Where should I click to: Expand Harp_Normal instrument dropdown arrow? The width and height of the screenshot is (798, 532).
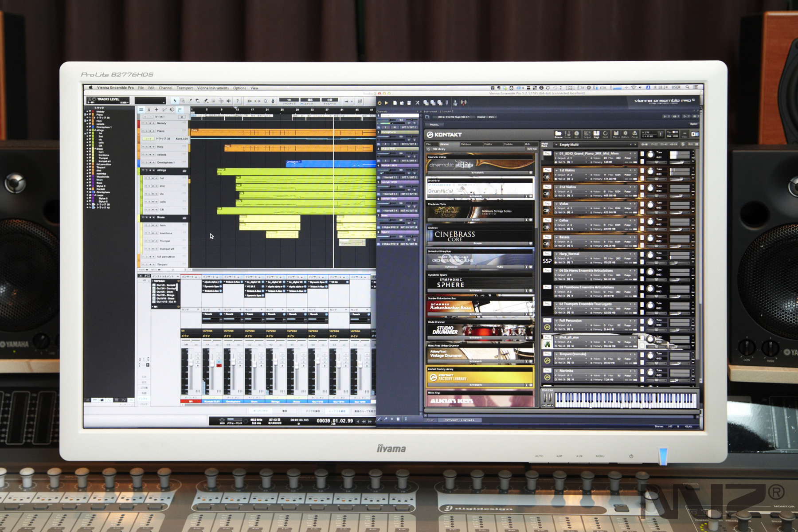[556, 254]
